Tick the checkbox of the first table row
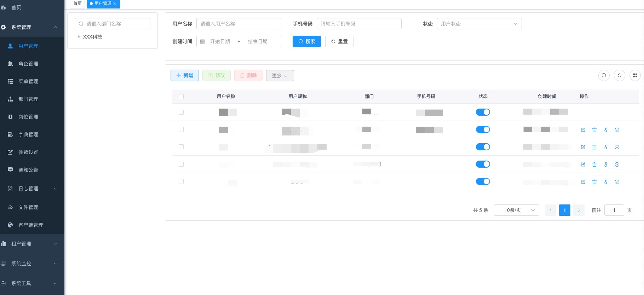Viewport: 644px width, 295px height. coord(181,112)
